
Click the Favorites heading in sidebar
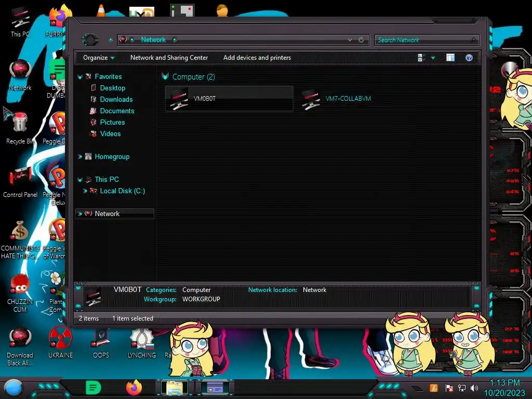108,77
